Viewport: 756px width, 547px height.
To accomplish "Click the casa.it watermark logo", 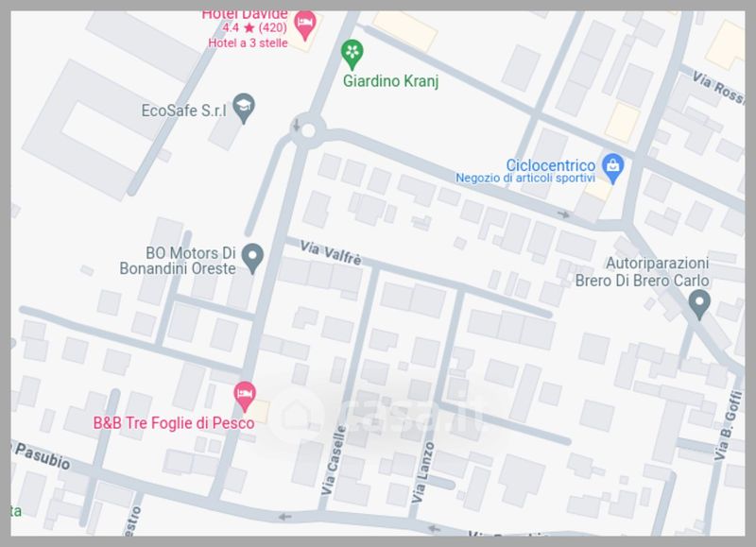I will pyautogui.click(x=376, y=416).
